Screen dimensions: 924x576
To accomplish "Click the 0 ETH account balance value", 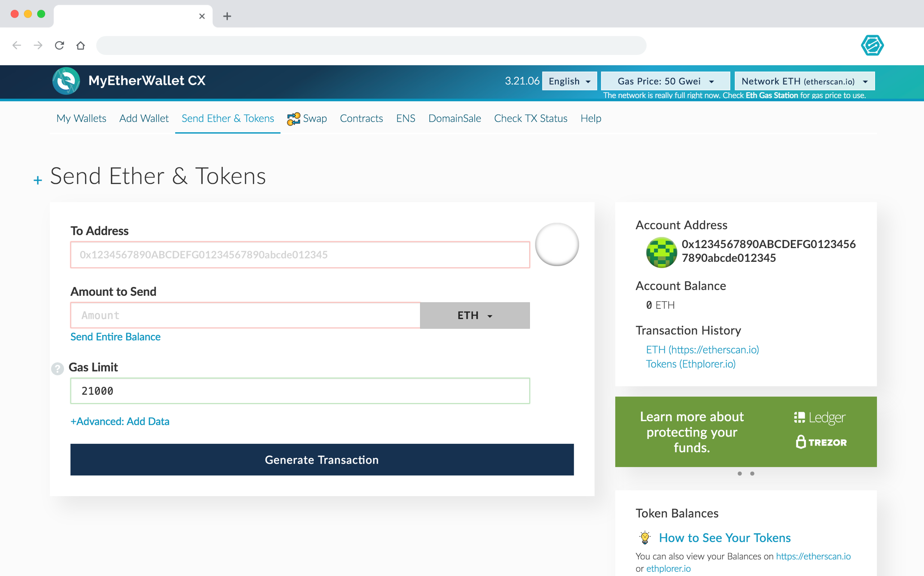I will [x=660, y=305].
